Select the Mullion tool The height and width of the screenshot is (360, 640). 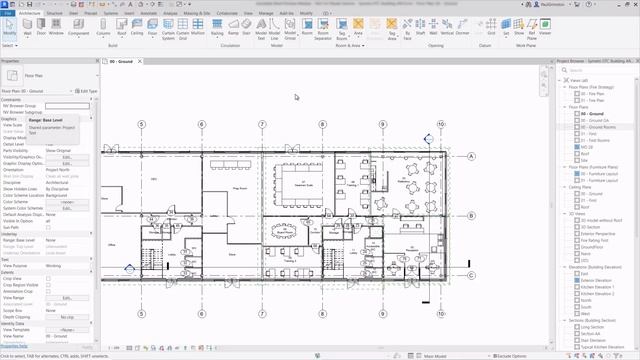198,27
